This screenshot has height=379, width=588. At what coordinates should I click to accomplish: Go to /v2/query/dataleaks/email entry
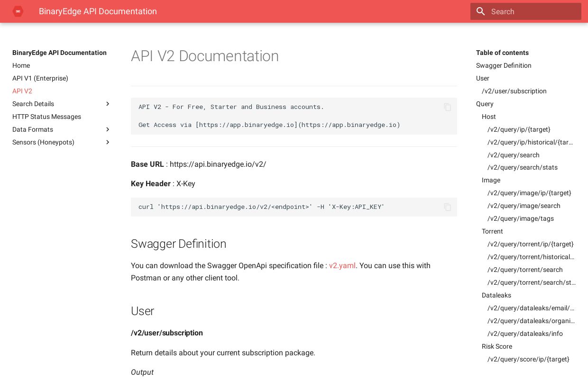[x=531, y=308]
